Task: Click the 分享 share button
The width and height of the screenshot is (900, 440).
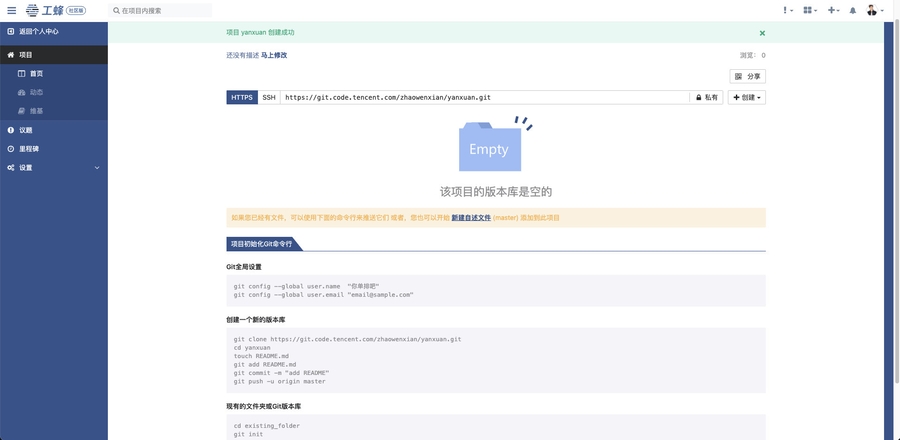Action: click(x=748, y=76)
